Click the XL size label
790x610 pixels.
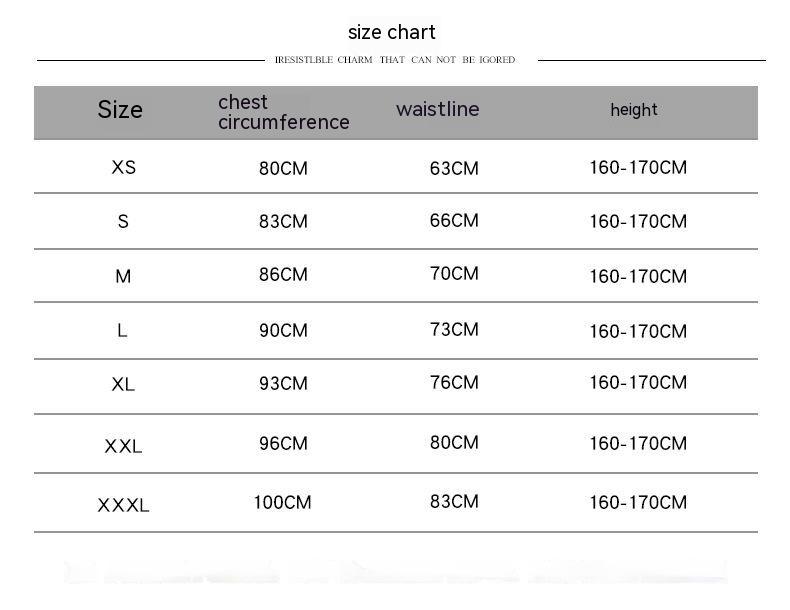[x=123, y=384]
